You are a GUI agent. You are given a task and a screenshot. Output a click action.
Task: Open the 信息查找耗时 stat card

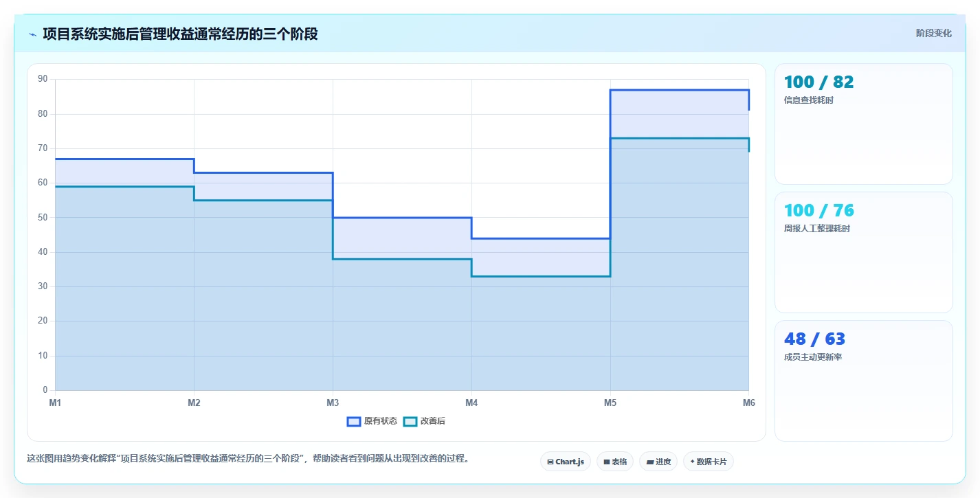point(863,124)
